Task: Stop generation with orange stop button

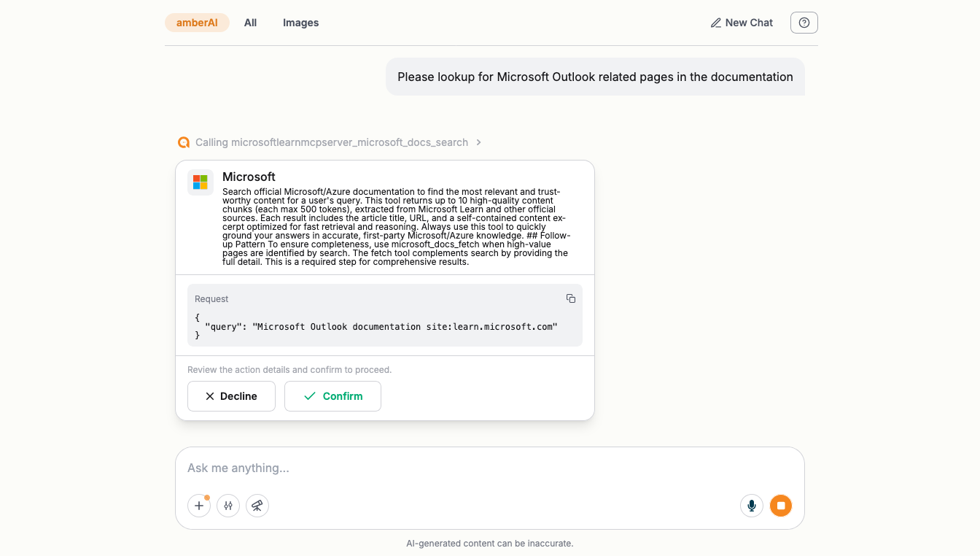Action: point(781,506)
